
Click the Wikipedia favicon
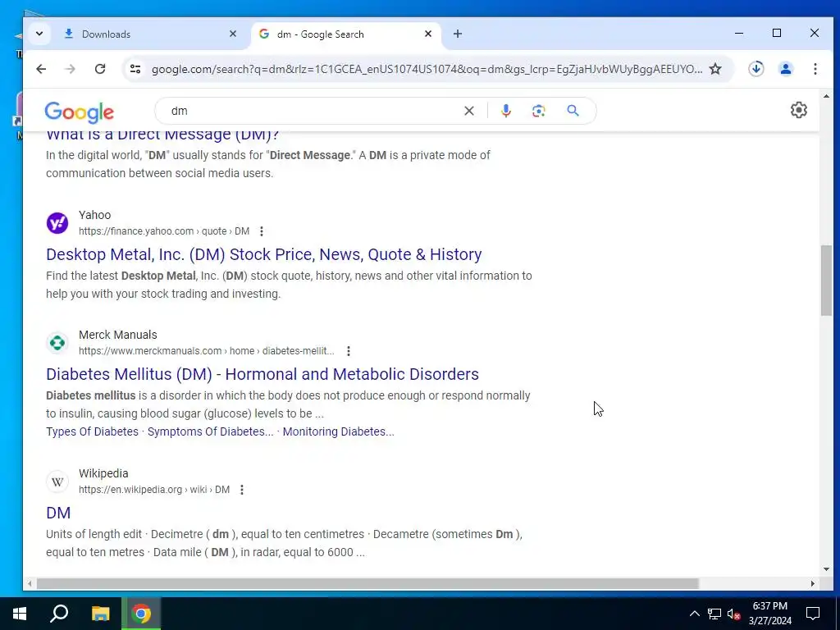(57, 482)
